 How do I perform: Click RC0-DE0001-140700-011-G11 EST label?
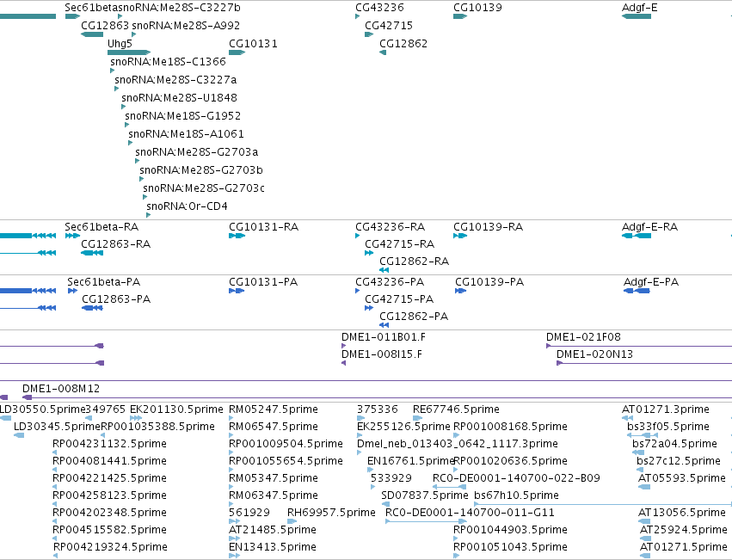(471, 513)
